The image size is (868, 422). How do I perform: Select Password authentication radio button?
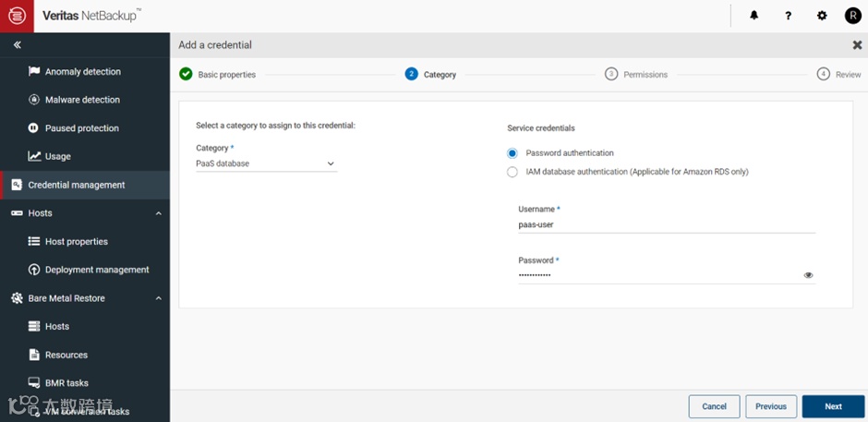point(512,153)
